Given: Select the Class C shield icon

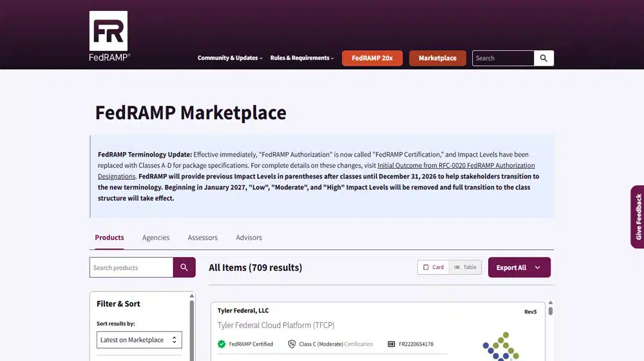Looking at the screenshot, I should tap(292, 344).
